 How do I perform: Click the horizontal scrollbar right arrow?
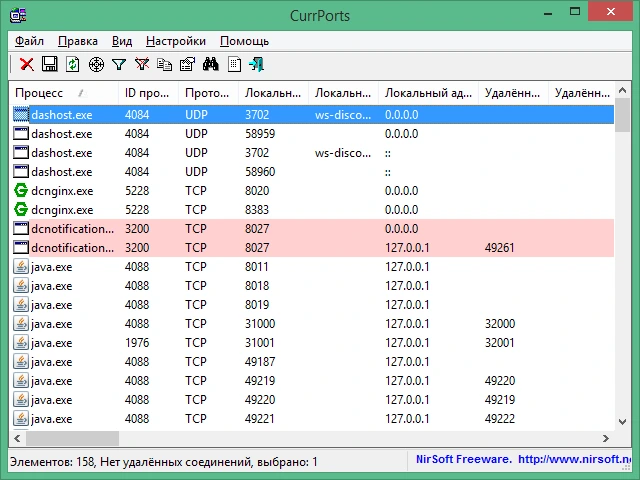pos(606,438)
